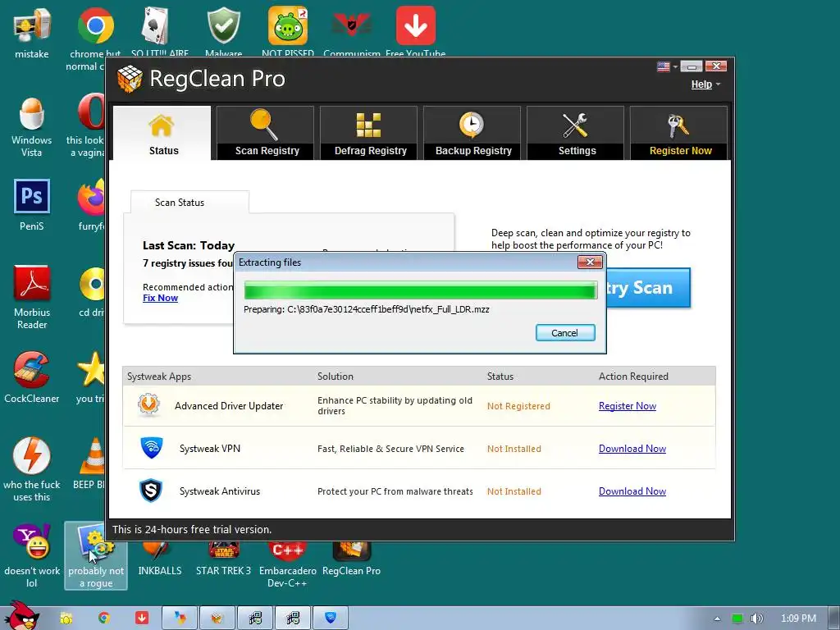Select the cd drive disc desktop icon
Image resolution: width=840 pixels, height=630 pixels.
92,292
